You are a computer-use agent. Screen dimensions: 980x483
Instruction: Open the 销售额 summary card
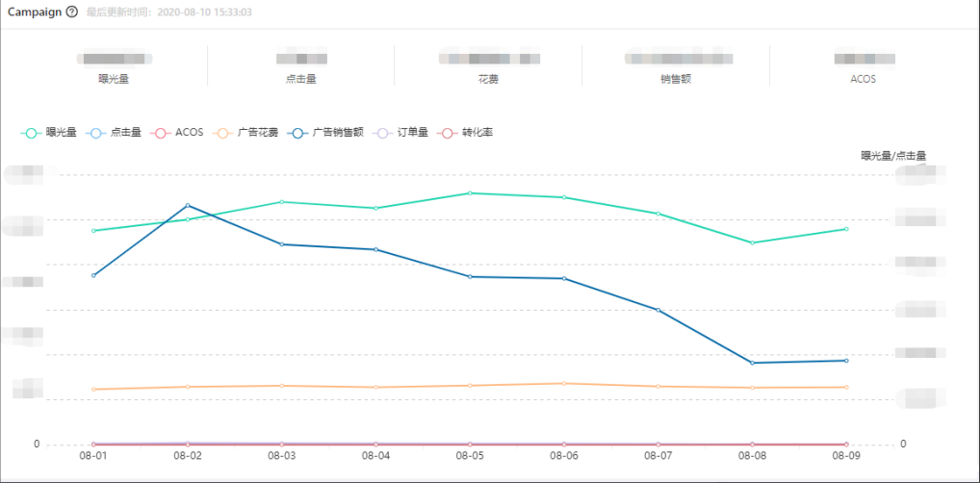click(x=675, y=67)
